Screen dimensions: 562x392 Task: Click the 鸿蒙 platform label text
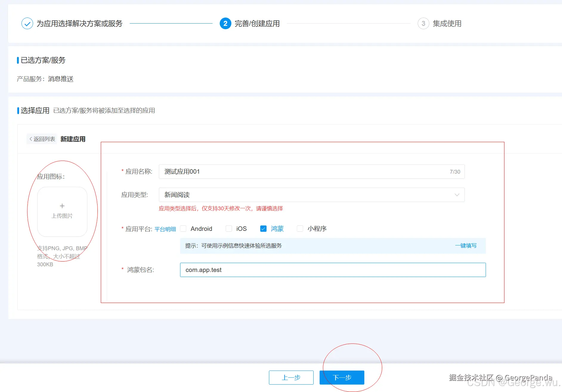click(277, 229)
